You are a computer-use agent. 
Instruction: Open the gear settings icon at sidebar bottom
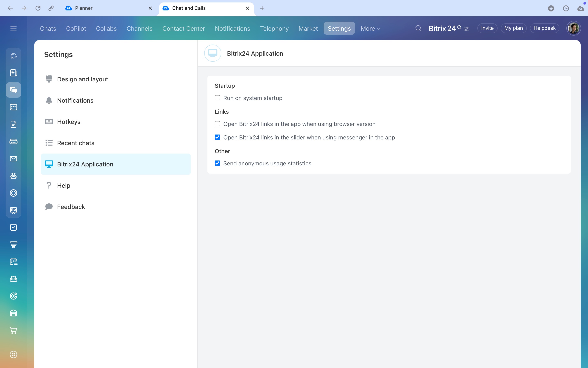point(13,354)
